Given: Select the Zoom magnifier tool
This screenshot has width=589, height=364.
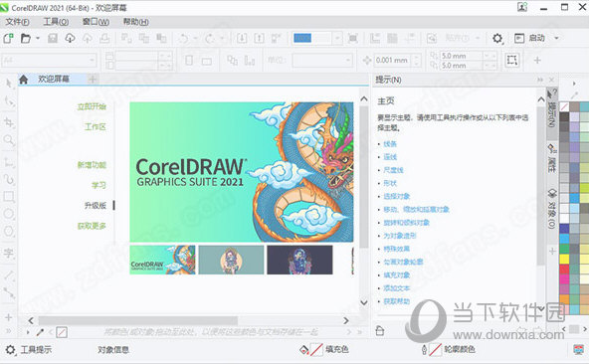Looking at the screenshot, I should click(8, 140).
